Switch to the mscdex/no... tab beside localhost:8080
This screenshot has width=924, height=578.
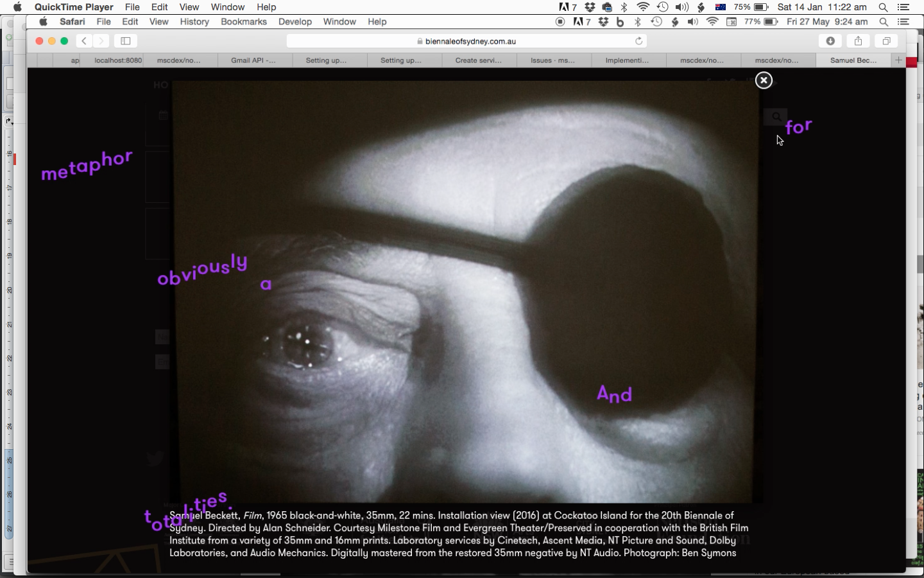click(x=179, y=60)
